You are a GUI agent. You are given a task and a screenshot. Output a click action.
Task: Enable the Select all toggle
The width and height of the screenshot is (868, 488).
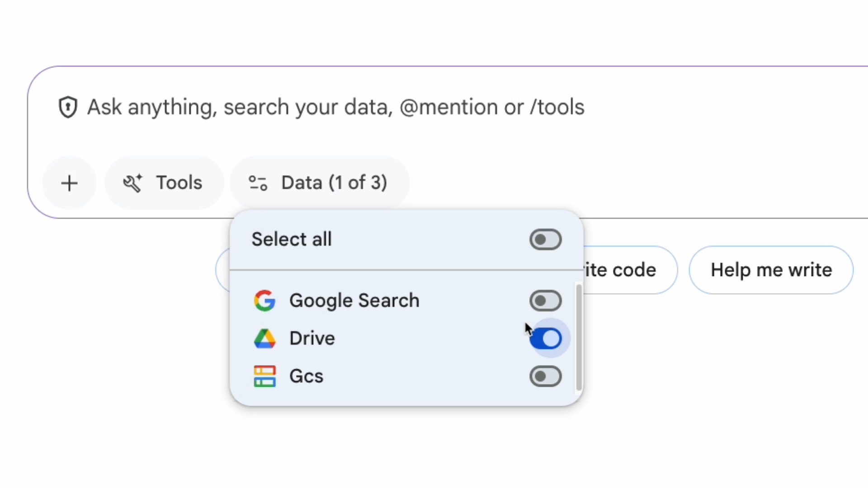[545, 239]
